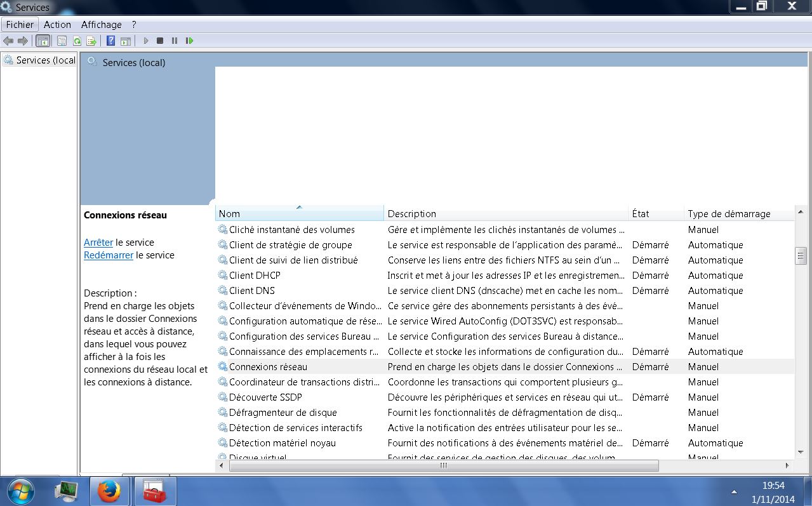Click the green Refresh toolbar icon
812x506 pixels.
pos(77,41)
